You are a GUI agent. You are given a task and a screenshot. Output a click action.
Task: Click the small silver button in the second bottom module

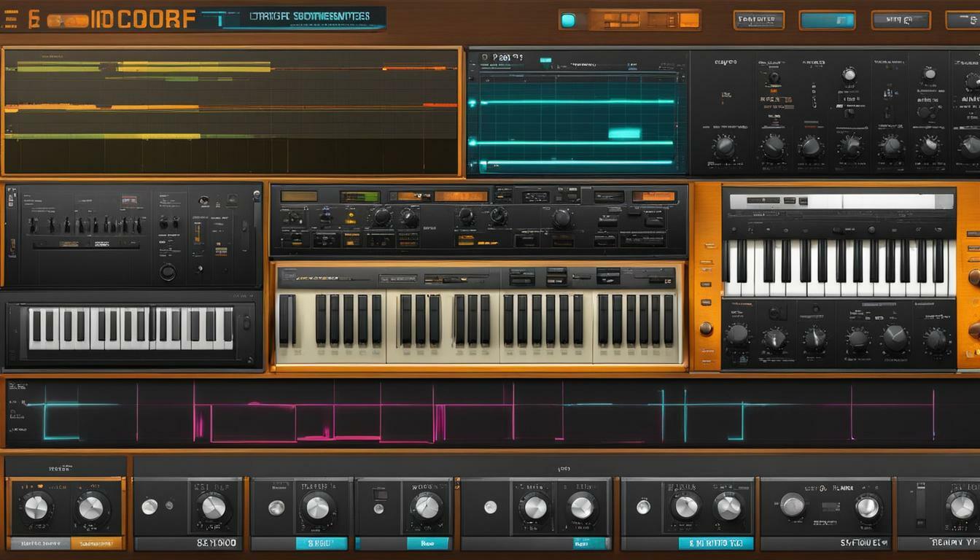point(149,507)
